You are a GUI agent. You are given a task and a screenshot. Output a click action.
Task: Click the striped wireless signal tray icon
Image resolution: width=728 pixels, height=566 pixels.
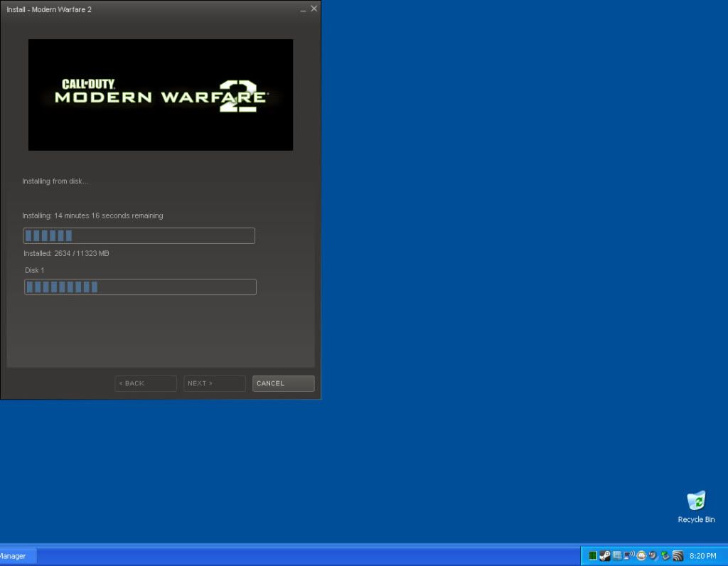(x=678, y=556)
